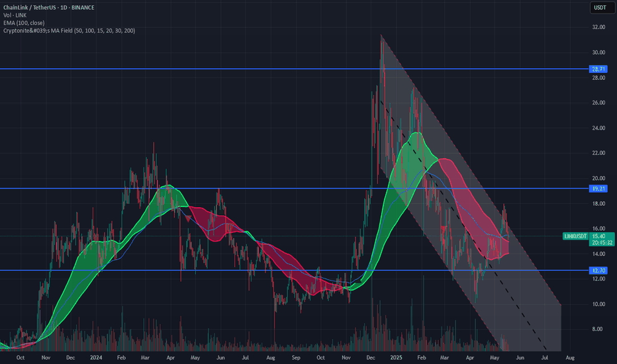Click the 2025 label on time axis
This screenshot has height=364, width=617.
click(397, 357)
